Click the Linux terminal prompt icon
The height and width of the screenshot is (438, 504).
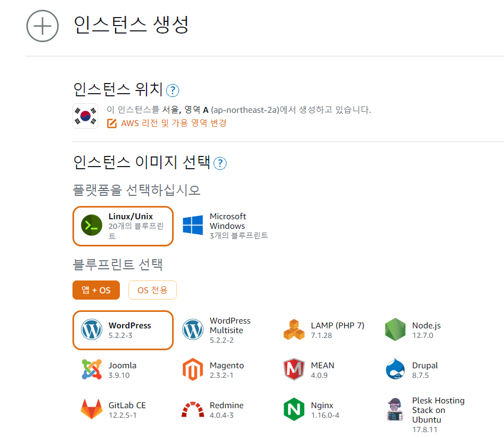[x=92, y=226]
